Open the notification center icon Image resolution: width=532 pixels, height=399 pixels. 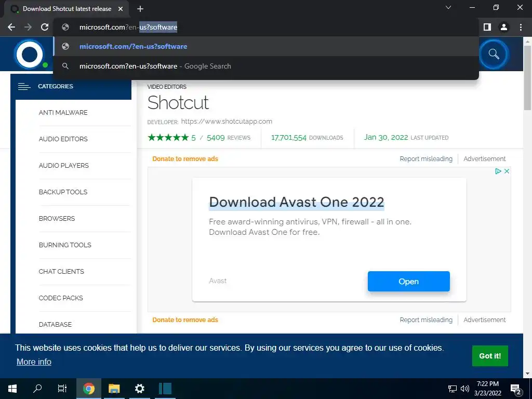pos(516,389)
